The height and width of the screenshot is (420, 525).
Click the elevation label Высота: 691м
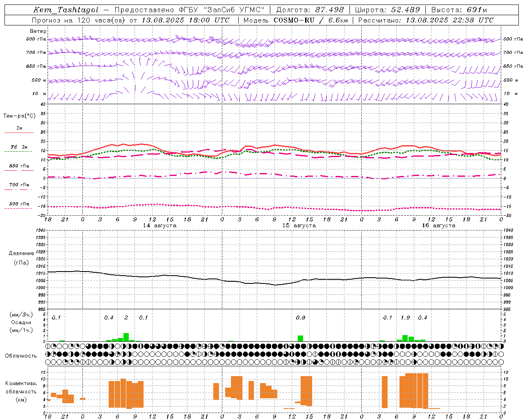[459, 10]
